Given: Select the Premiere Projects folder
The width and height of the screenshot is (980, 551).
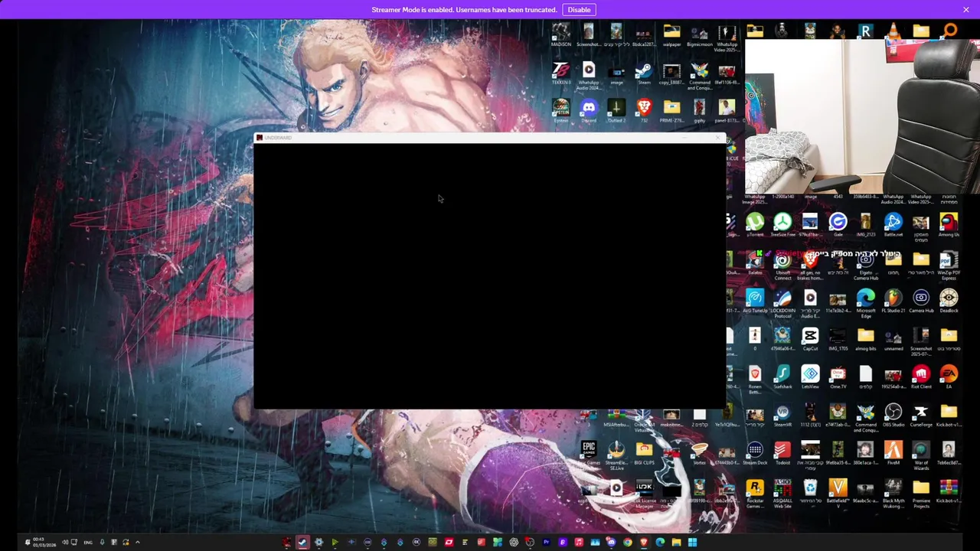Looking at the screenshot, I should 921,494.
